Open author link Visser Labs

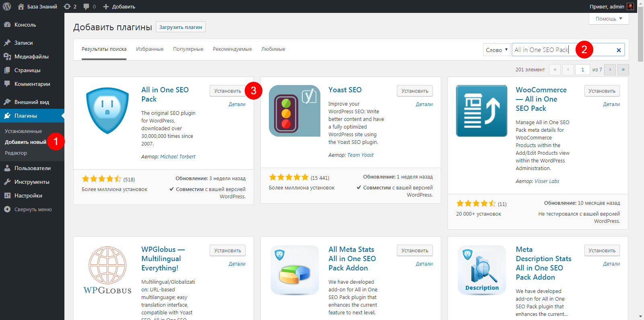coord(547,181)
